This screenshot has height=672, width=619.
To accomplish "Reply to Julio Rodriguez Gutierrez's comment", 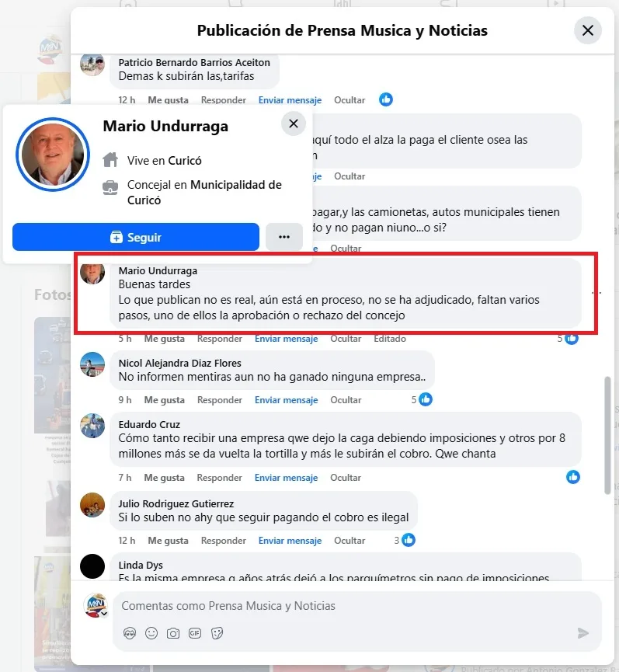I will point(223,541).
